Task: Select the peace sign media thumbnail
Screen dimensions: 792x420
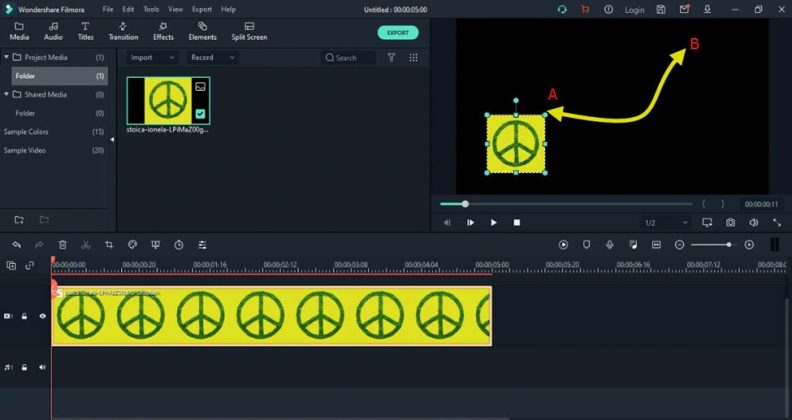Action: [168, 100]
